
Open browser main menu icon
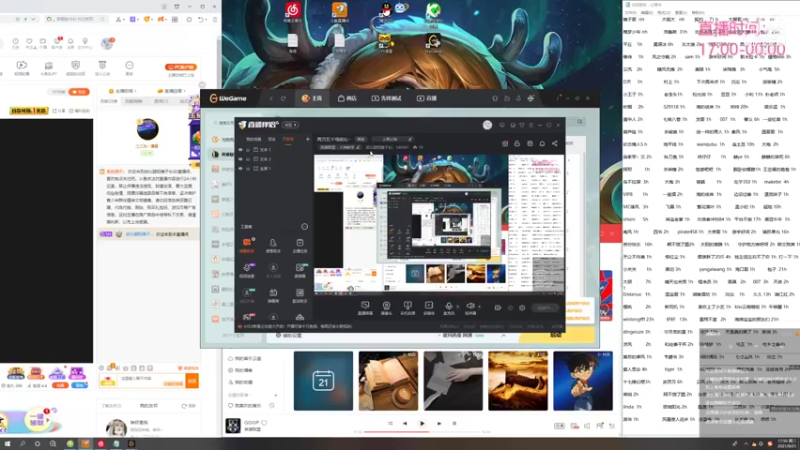215,19
